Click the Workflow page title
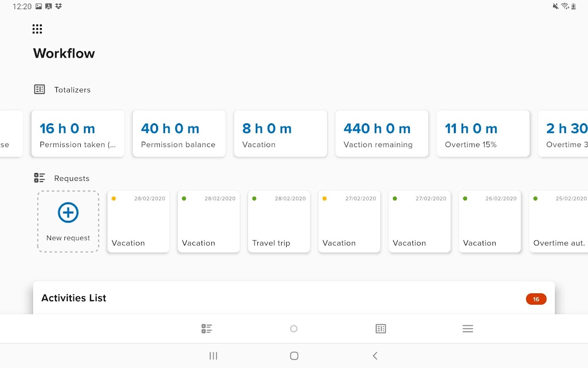The image size is (588, 368). pyautogui.click(x=64, y=53)
